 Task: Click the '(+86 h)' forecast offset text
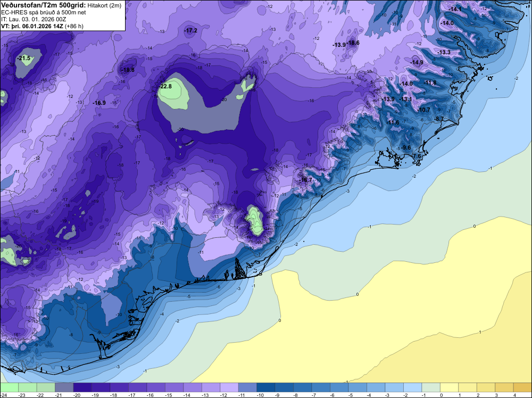[x=73, y=26]
